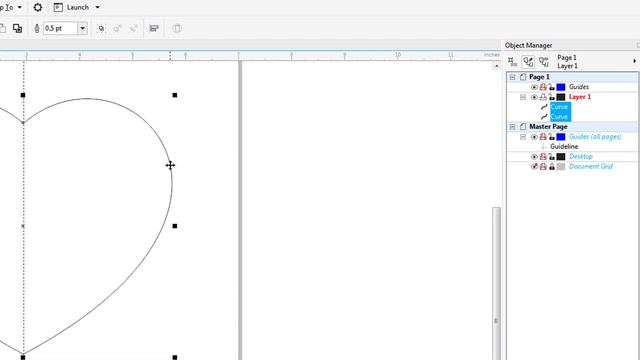The height and width of the screenshot is (360, 640).
Task: Click the canvas vertical scrollbar thumb
Action: point(496,284)
